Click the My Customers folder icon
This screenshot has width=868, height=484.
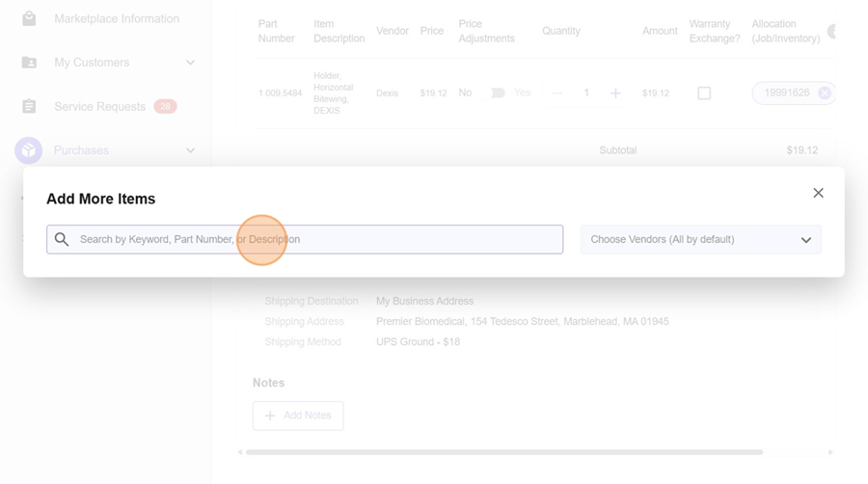[29, 63]
